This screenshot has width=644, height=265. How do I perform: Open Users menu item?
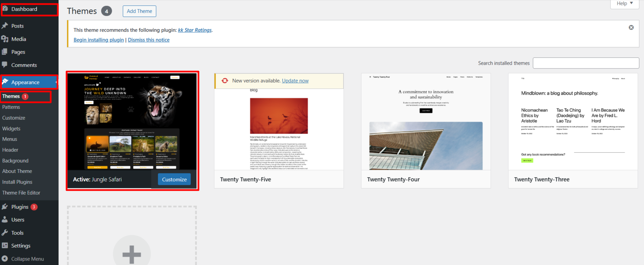[18, 220]
